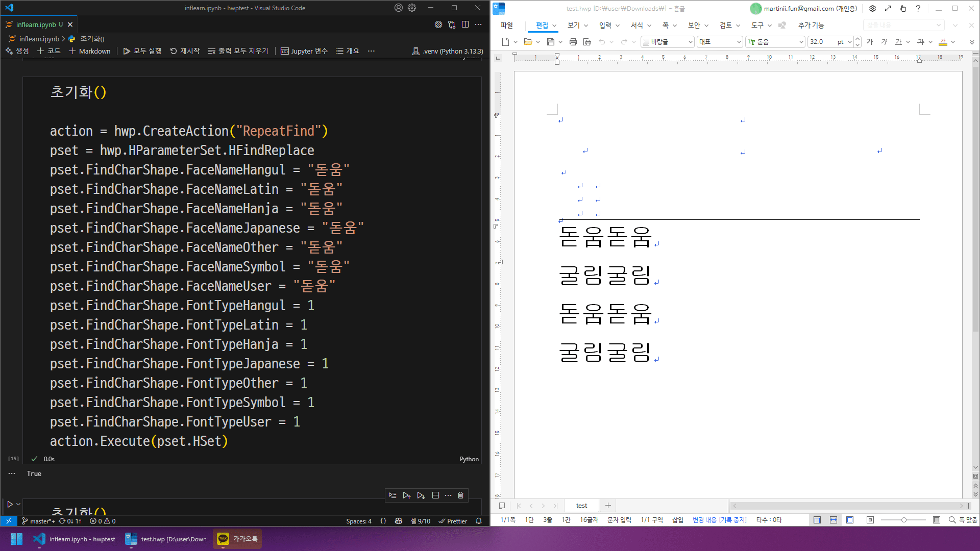Viewport: 980px width, 551px height.
Task: Adjust the zoom slider in Hangul status bar
Action: click(903, 520)
